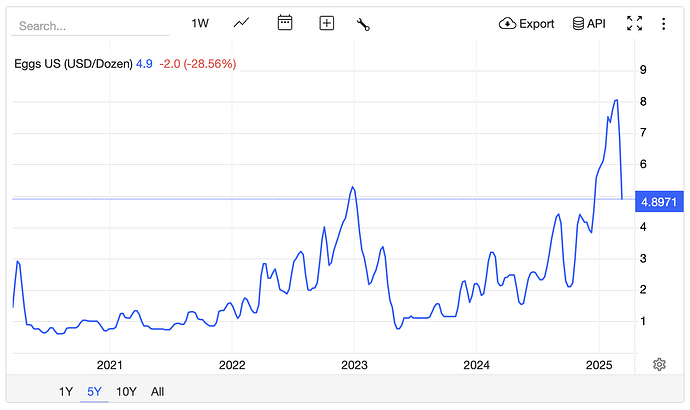Click the price peak near 8 in 2025
The width and height of the screenshot is (690, 410).
[616, 100]
